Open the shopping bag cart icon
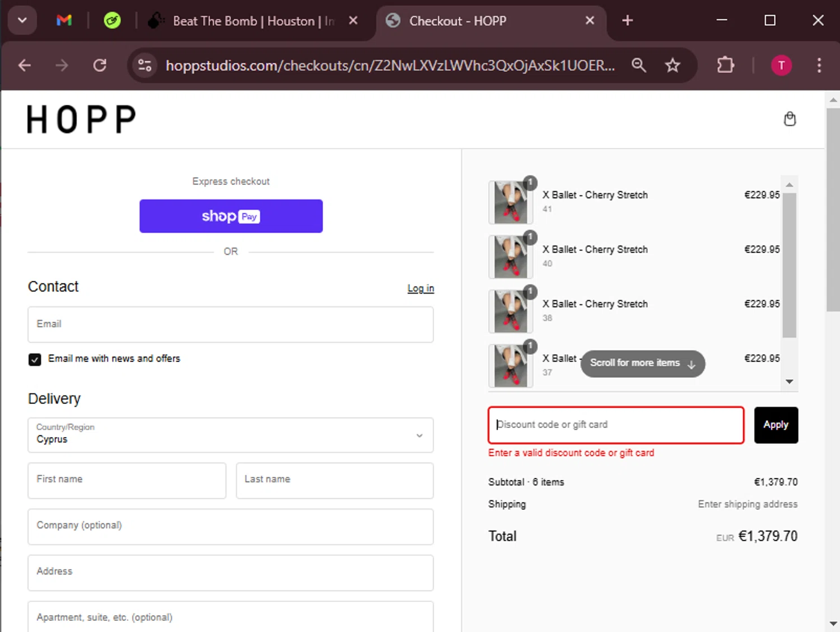 pyautogui.click(x=790, y=119)
